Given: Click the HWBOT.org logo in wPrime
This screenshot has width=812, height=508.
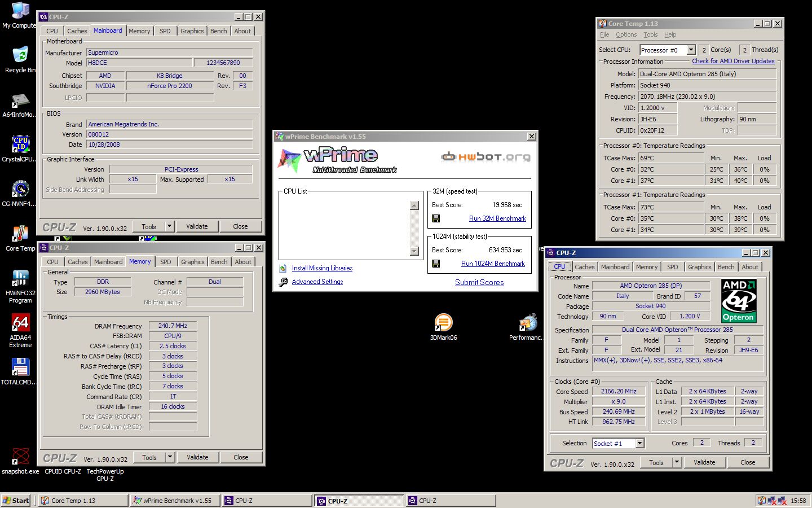Looking at the screenshot, I should click(x=486, y=156).
